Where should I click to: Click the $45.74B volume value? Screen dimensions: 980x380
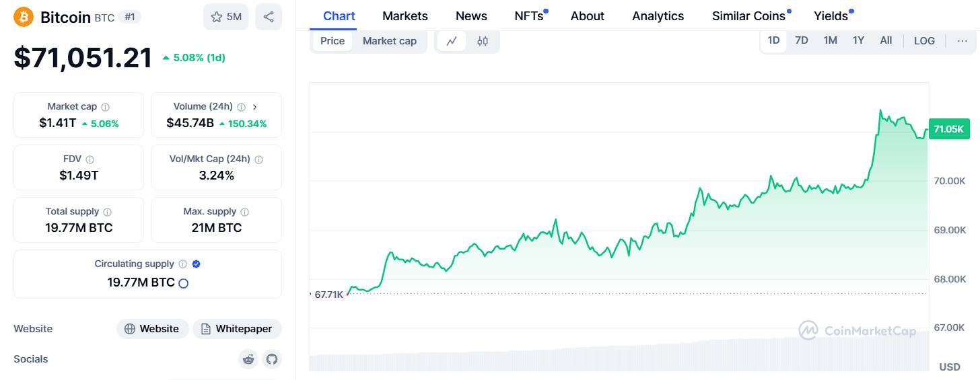point(190,123)
